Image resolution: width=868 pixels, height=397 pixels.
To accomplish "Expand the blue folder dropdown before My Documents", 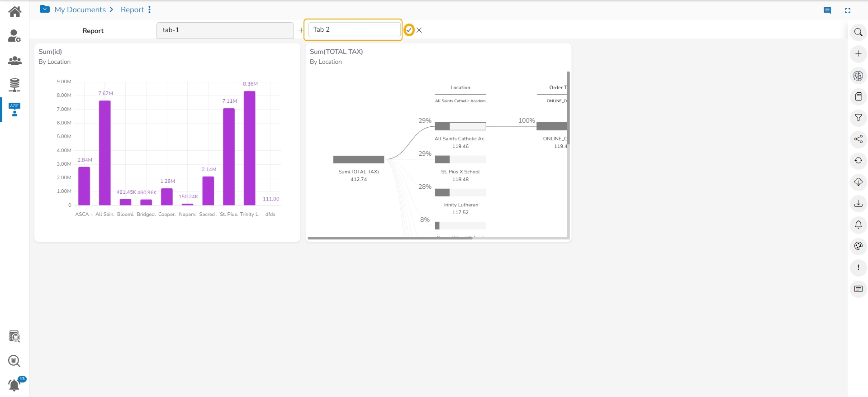I will point(45,9).
